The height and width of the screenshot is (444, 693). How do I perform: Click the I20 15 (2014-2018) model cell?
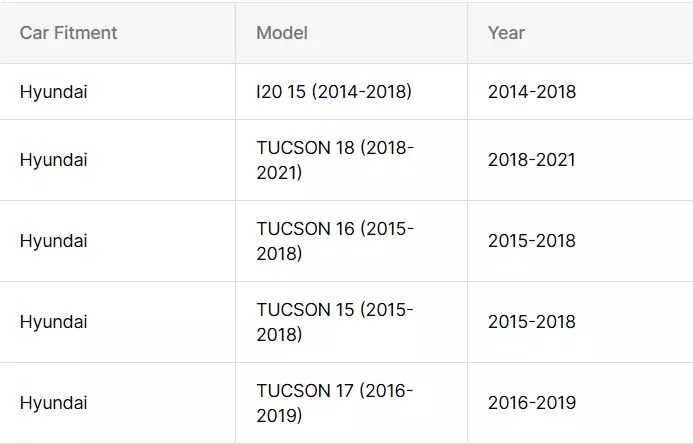coord(334,92)
